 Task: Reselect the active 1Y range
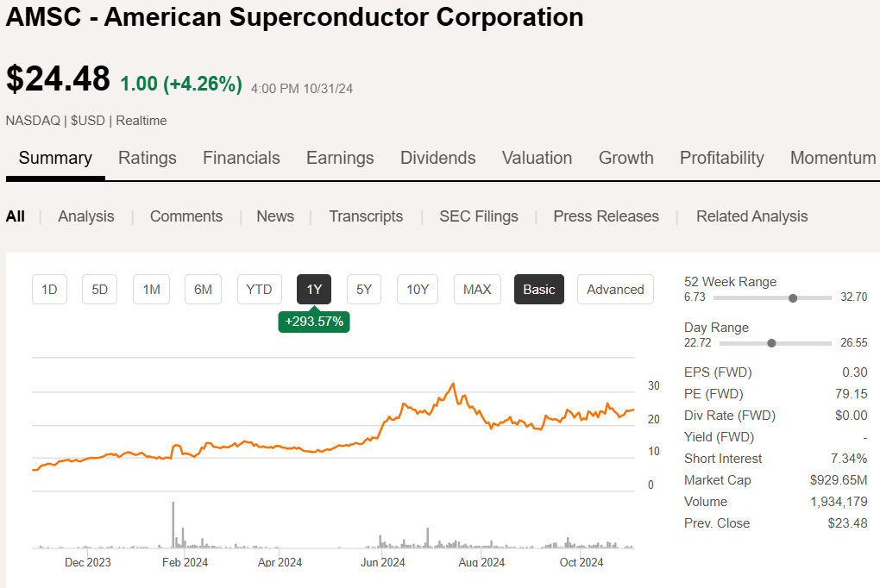point(313,289)
